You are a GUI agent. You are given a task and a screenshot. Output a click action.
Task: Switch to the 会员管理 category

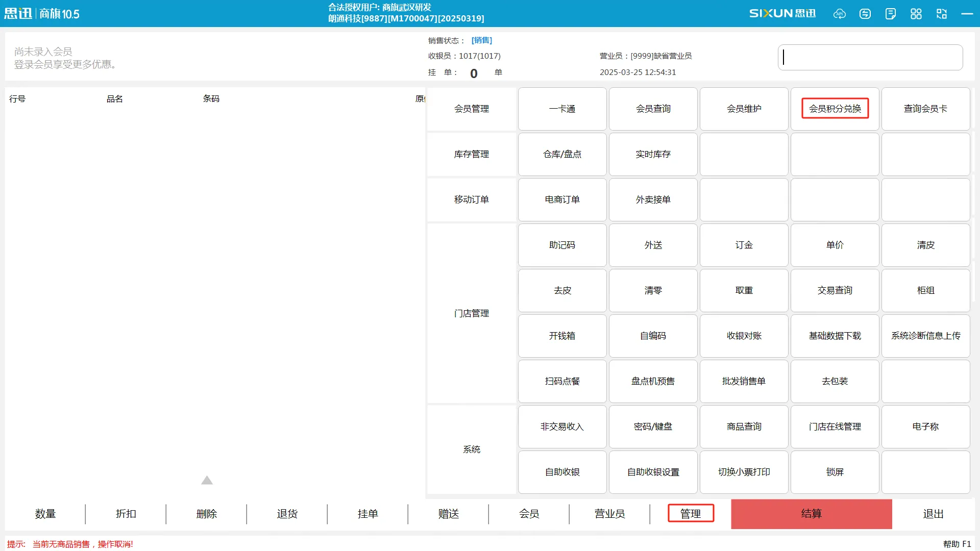tap(471, 109)
